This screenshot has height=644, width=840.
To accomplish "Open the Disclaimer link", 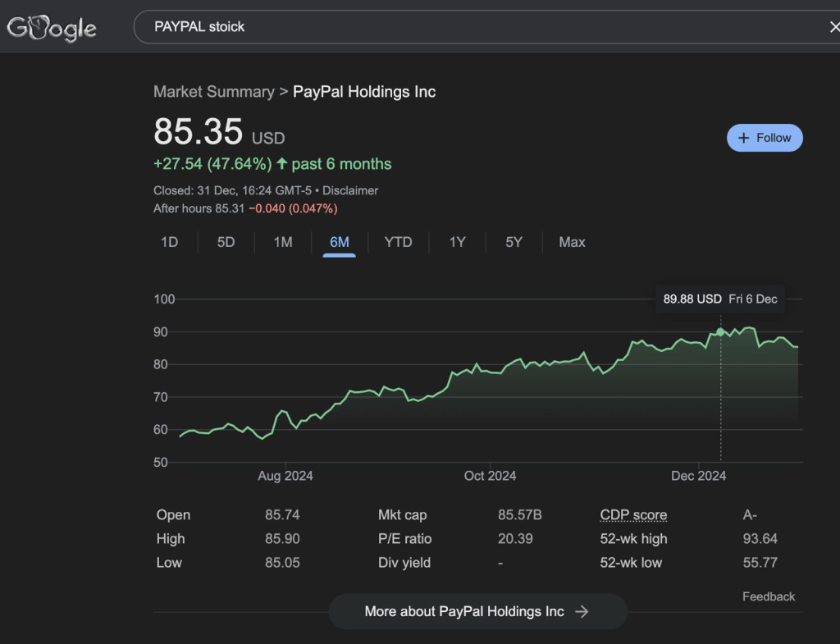I will (x=349, y=190).
